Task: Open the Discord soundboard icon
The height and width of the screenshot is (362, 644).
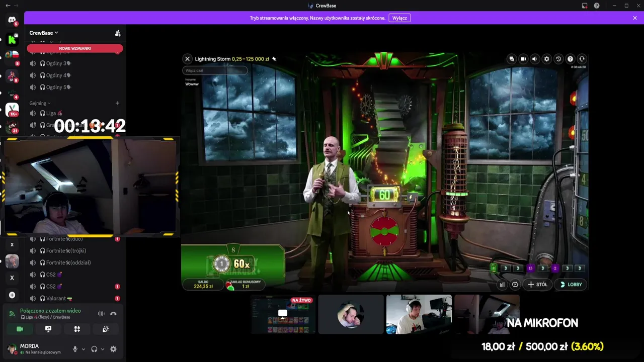Action: [x=106, y=329]
